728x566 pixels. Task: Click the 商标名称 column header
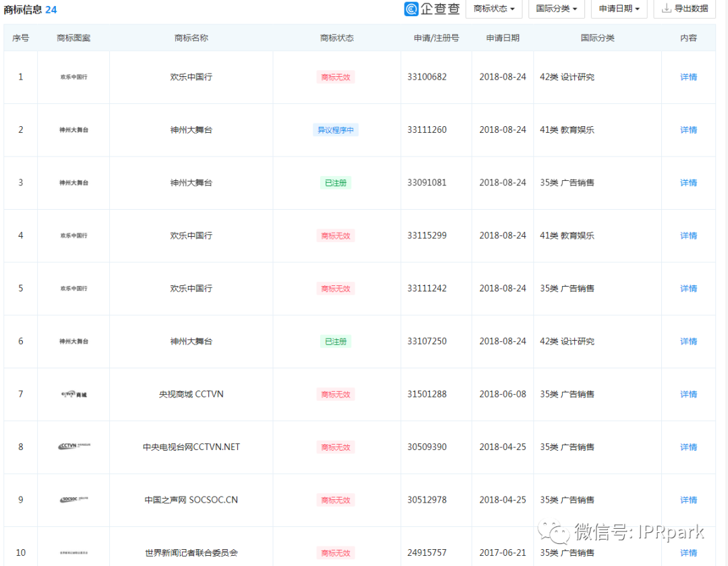pos(191,38)
